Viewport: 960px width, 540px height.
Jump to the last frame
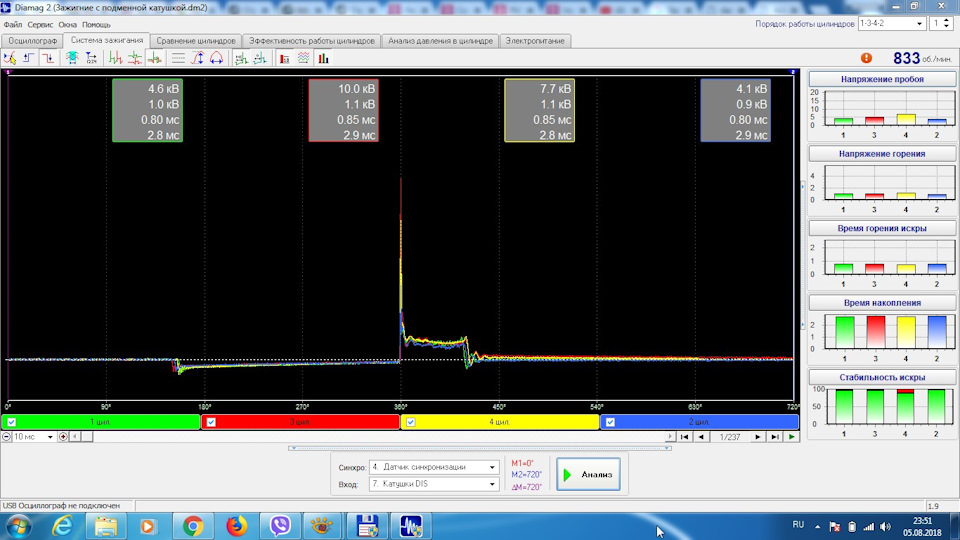[775, 437]
